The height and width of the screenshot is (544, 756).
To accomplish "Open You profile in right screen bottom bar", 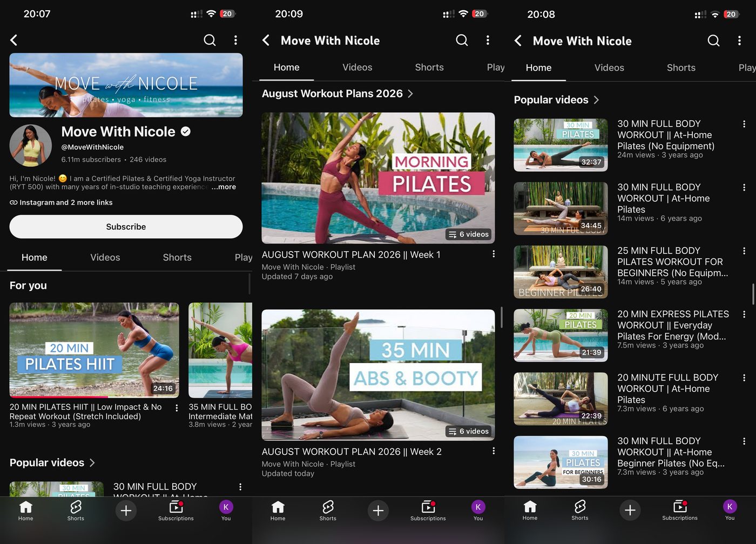I will [730, 510].
